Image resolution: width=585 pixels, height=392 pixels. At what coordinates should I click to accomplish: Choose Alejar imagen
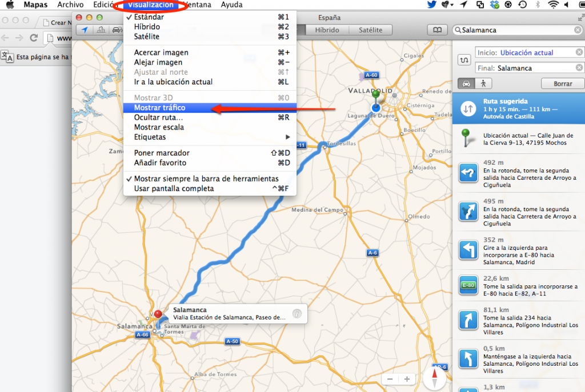[x=210, y=62]
